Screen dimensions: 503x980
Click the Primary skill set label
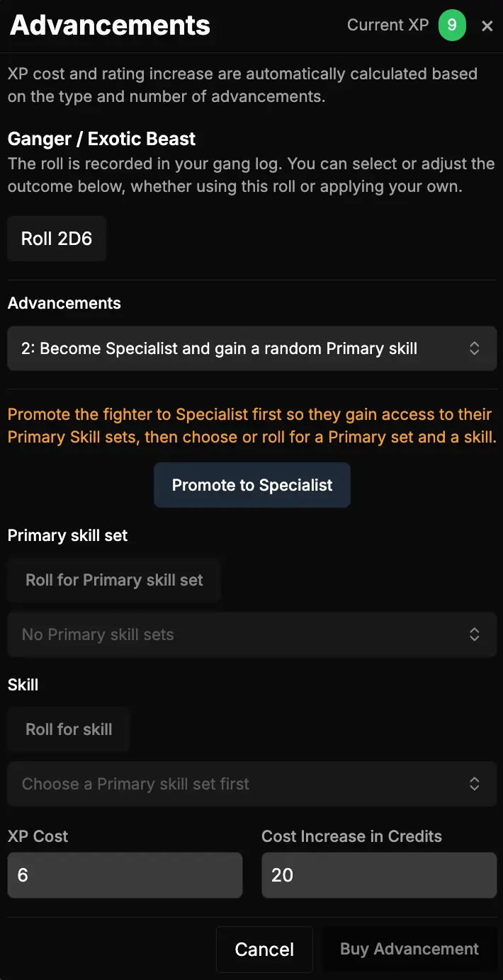[68, 535]
